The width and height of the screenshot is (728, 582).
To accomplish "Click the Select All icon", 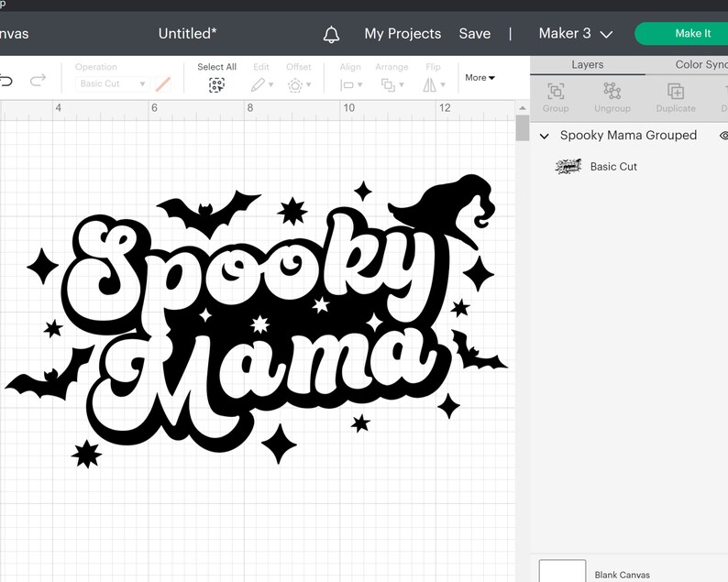I will pos(216,85).
